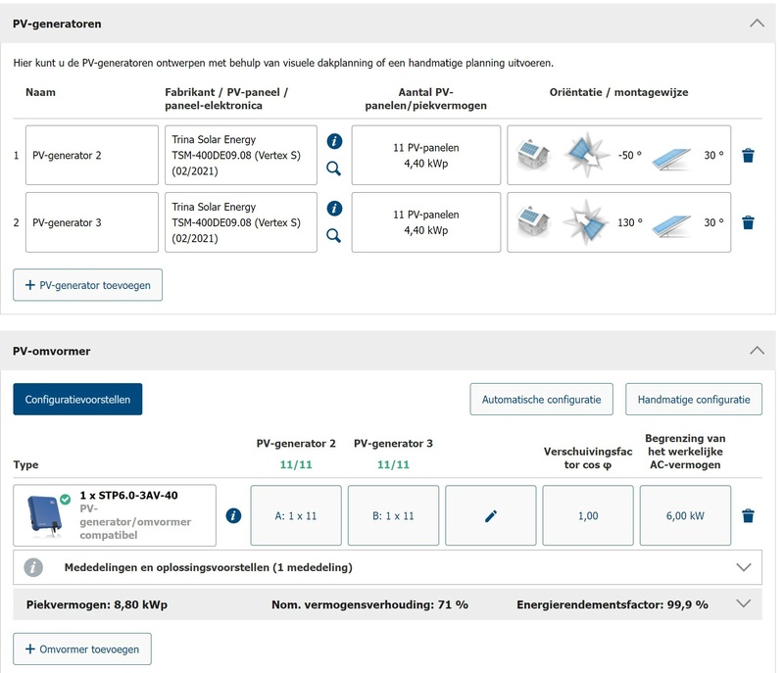This screenshot has height=673, width=784.
Task: Open orientation settings for PV-generator 3
Action: 618,222
